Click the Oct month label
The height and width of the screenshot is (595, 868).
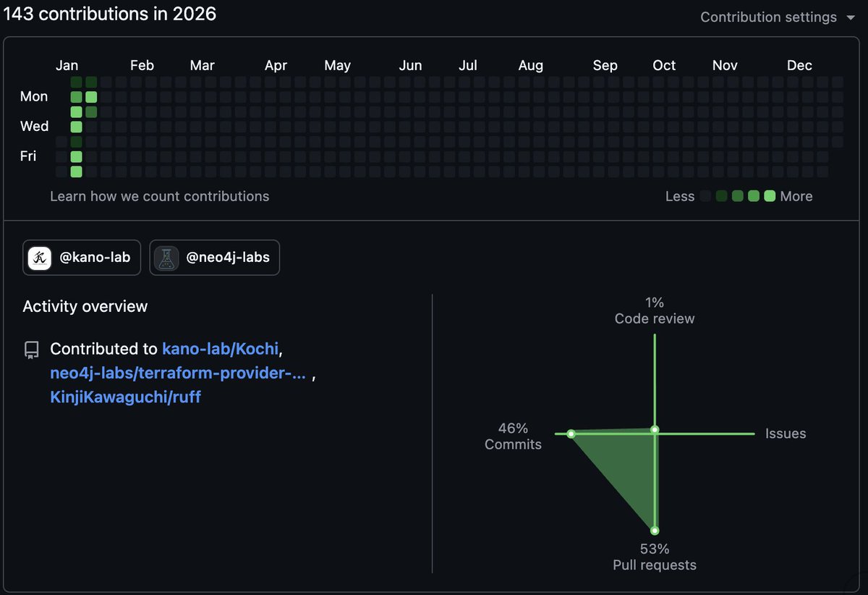(x=664, y=65)
